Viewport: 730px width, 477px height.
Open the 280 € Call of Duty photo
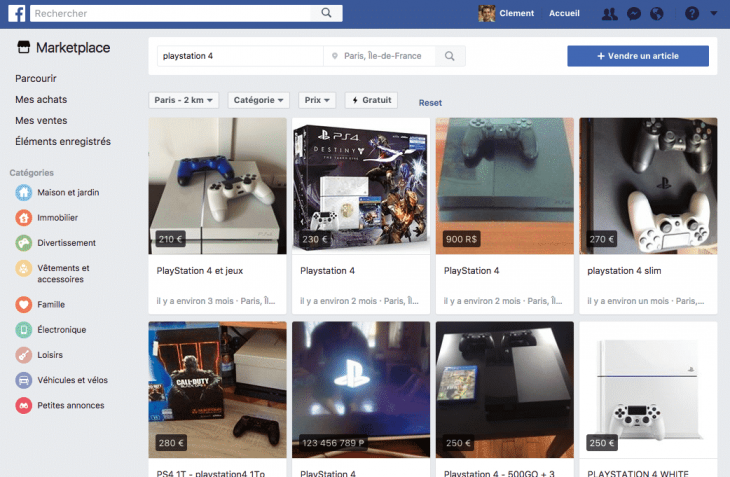pyautogui.click(x=217, y=390)
